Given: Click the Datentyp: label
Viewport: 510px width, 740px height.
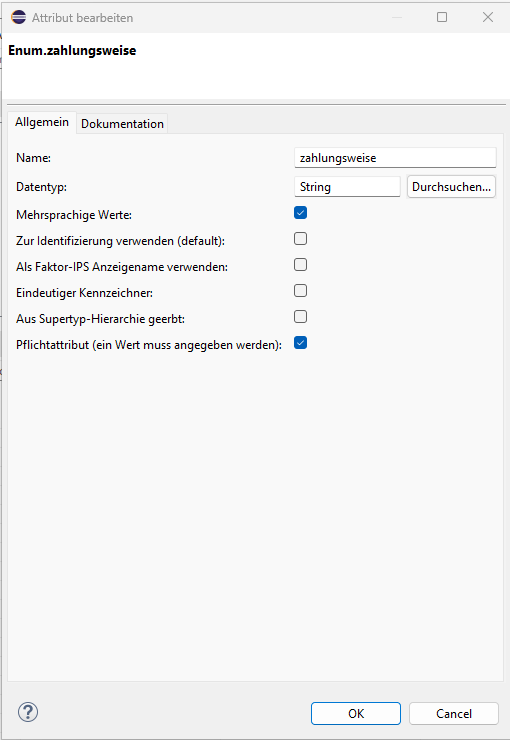Looking at the screenshot, I should pos(42,187).
